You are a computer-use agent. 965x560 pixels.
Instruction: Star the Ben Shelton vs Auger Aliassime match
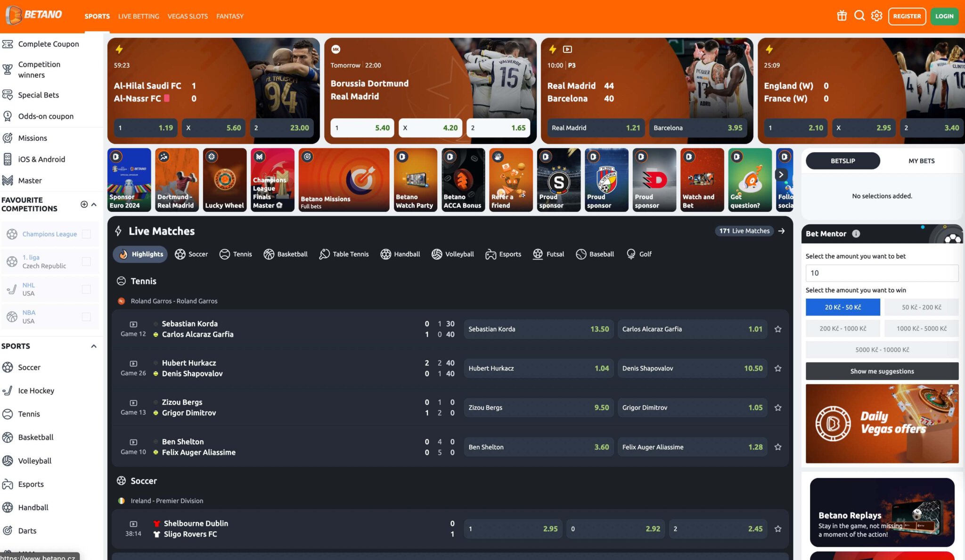[778, 447]
